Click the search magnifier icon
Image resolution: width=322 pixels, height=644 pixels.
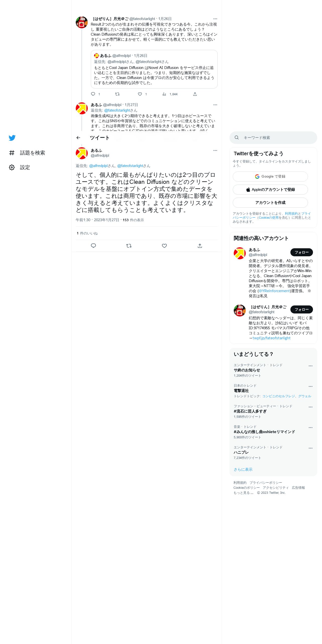(236, 137)
